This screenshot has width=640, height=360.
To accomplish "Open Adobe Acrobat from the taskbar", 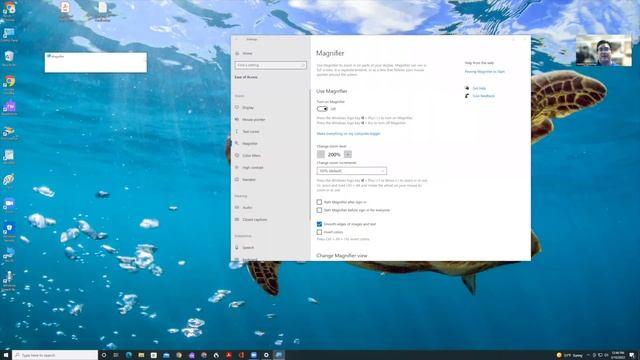I will click(229, 355).
